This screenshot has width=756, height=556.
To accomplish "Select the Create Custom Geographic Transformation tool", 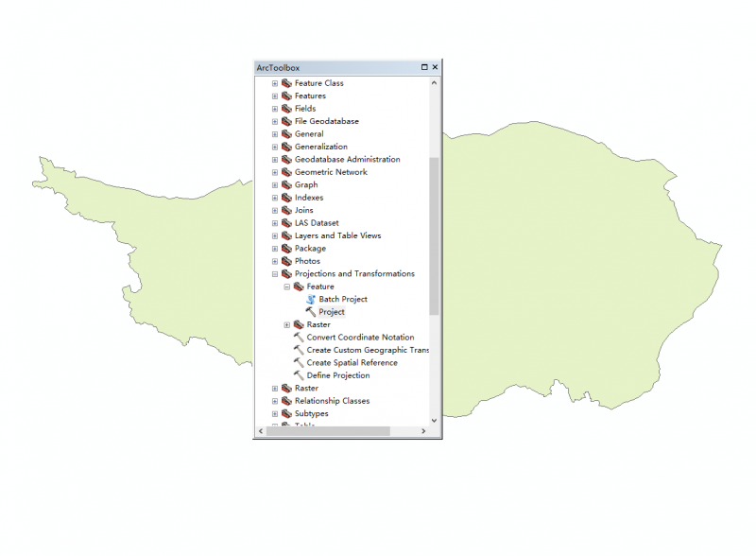I will [367, 351].
